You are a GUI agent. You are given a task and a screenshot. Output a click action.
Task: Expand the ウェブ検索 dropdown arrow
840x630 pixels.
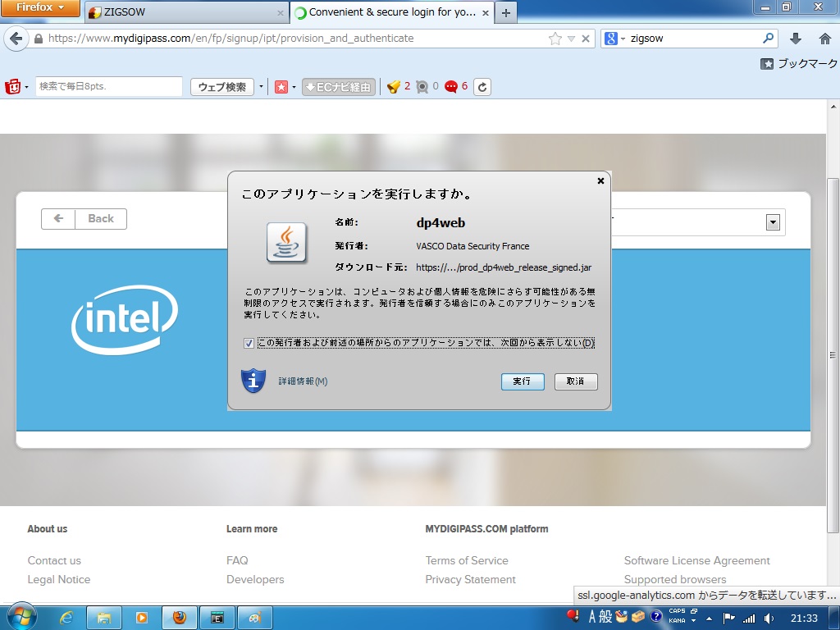[261, 87]
